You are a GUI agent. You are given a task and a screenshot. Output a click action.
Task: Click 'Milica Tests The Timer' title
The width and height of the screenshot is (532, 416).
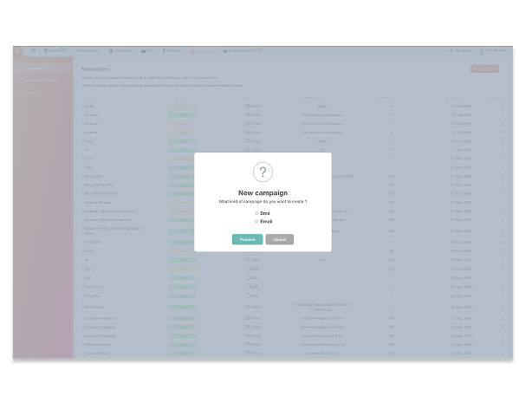click(x=101, y=193)
